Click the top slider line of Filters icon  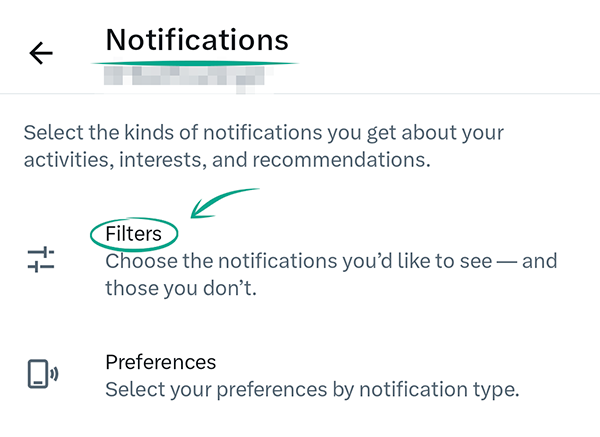tap(41, 252)
